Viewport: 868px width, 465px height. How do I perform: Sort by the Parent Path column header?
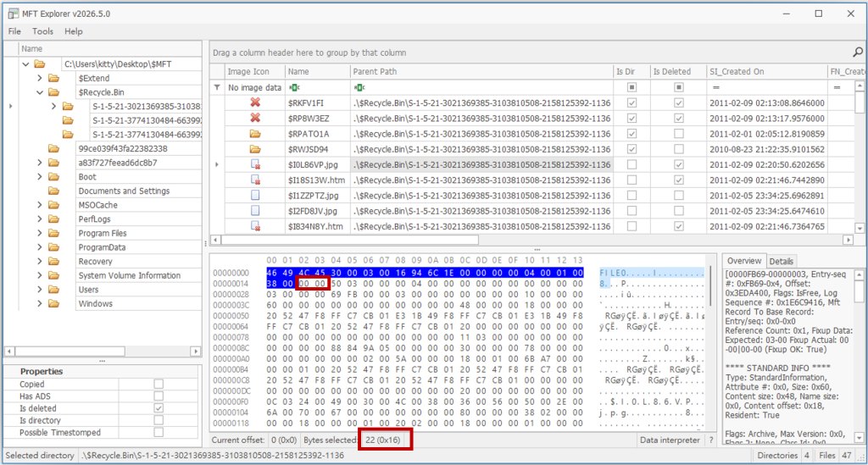481,71
